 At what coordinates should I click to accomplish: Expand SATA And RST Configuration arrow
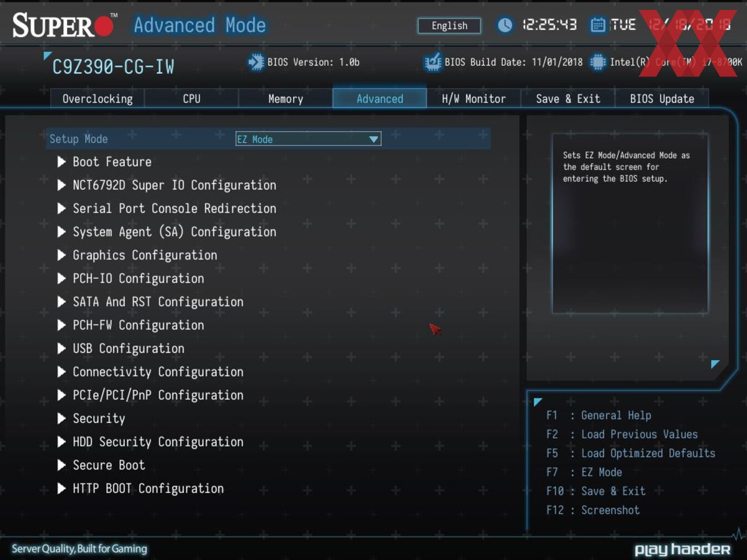coord(62,302)
